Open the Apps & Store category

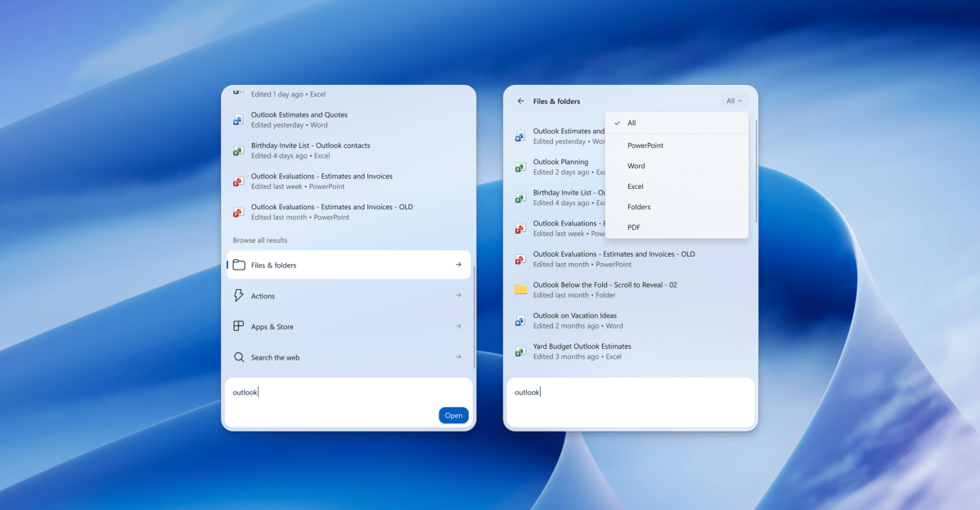pos(348,326)
